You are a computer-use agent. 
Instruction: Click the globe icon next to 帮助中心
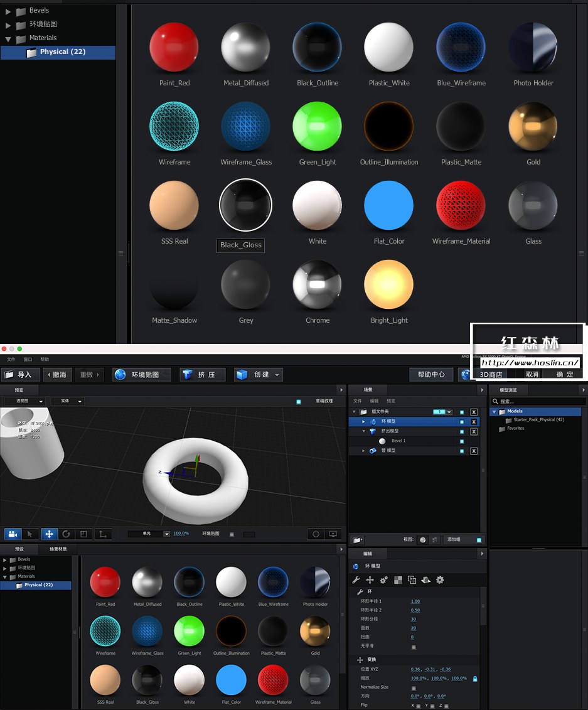466,375
